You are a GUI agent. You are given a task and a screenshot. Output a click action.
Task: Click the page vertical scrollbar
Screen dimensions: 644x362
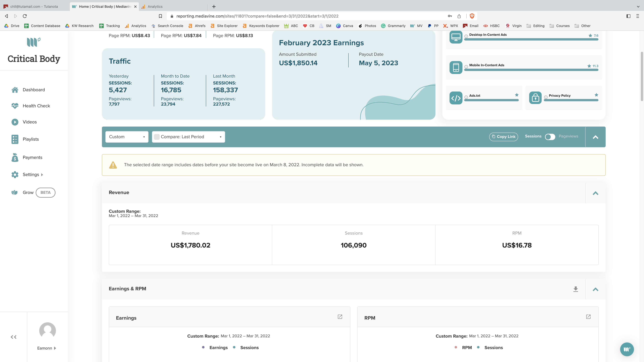[642, 76]
